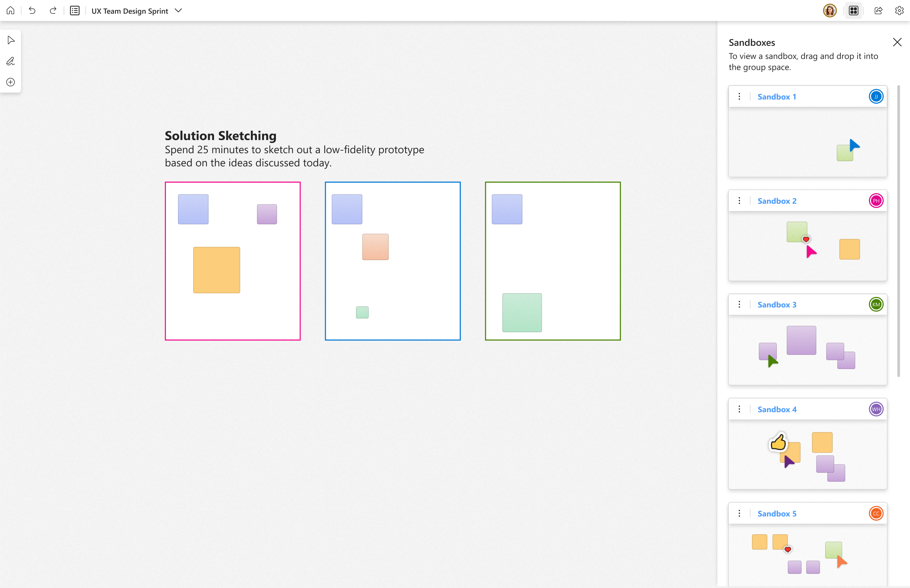
Task: Open the Sandbox 5 more options menu
Action: click(x=739, y=513)
